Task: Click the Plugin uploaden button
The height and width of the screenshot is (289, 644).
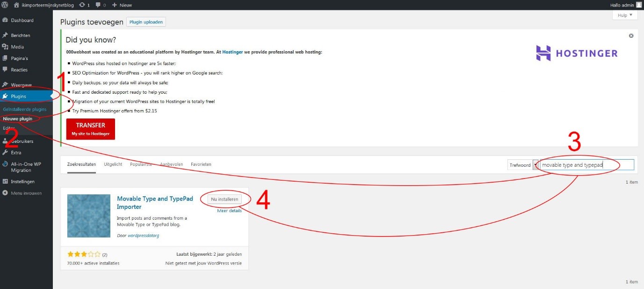Action: coord(146,22)
